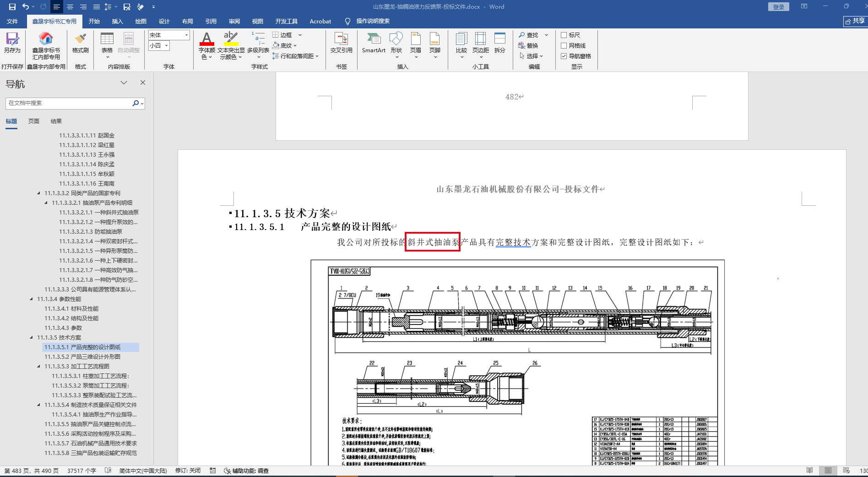Open the navigation pane options chevron
The width and height of the screenshot is (868, 477).
124,82
